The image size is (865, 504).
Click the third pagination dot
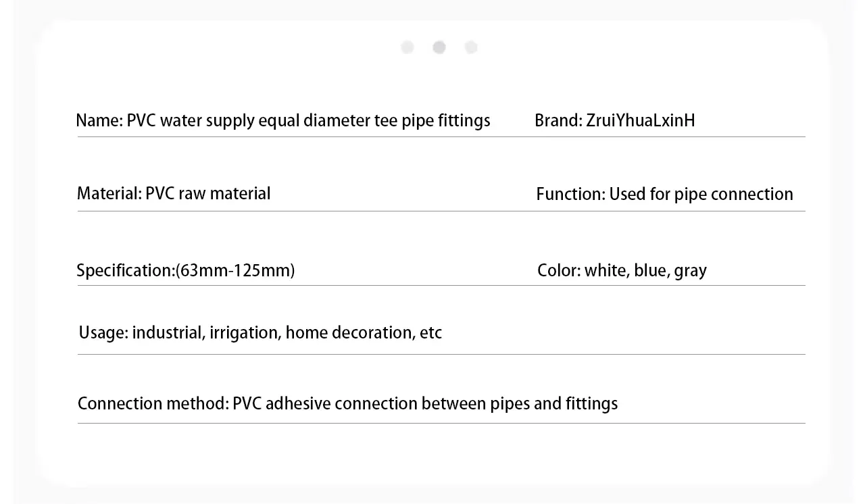[x=471, y=47]
